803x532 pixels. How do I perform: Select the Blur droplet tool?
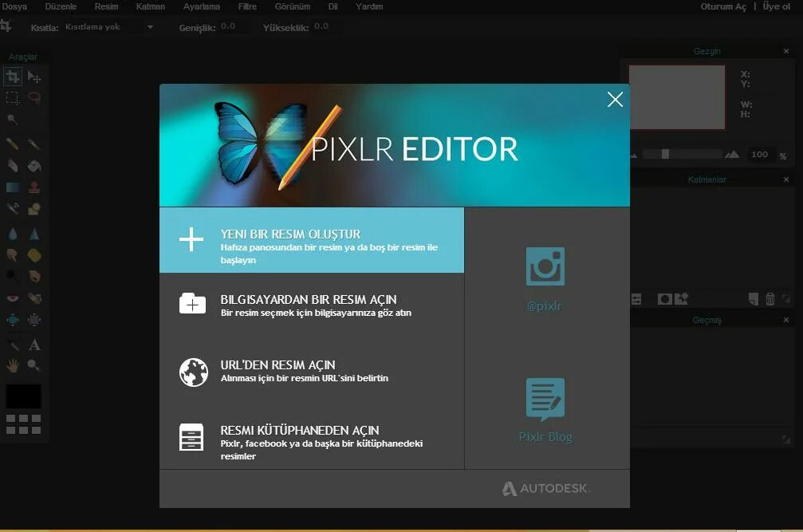[x=13, y=234]
